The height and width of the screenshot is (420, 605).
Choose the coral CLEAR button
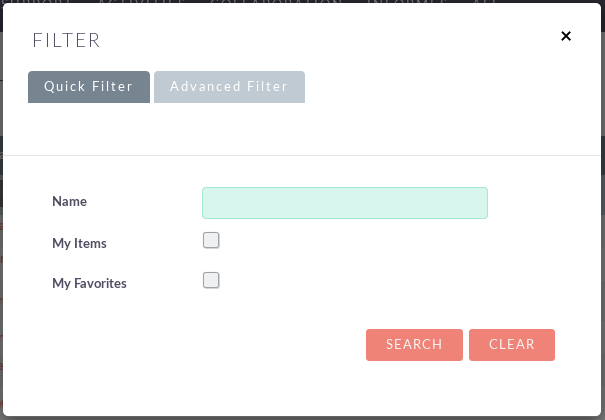coord(512,345)
